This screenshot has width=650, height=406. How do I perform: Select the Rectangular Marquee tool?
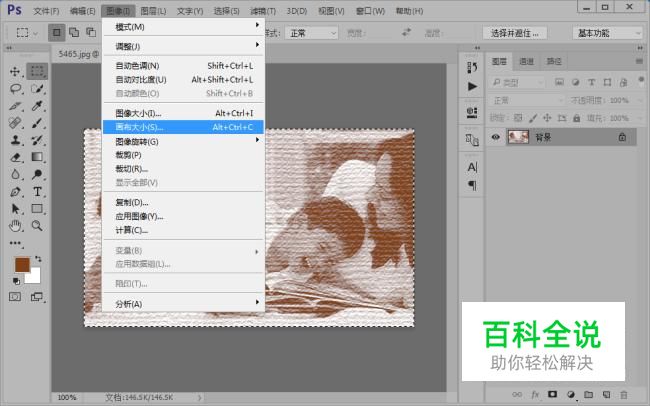37,71
